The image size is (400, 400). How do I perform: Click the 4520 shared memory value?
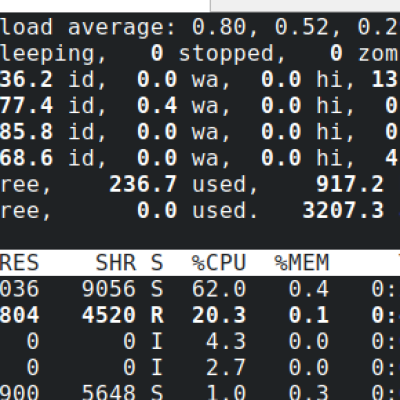(109, 315)
